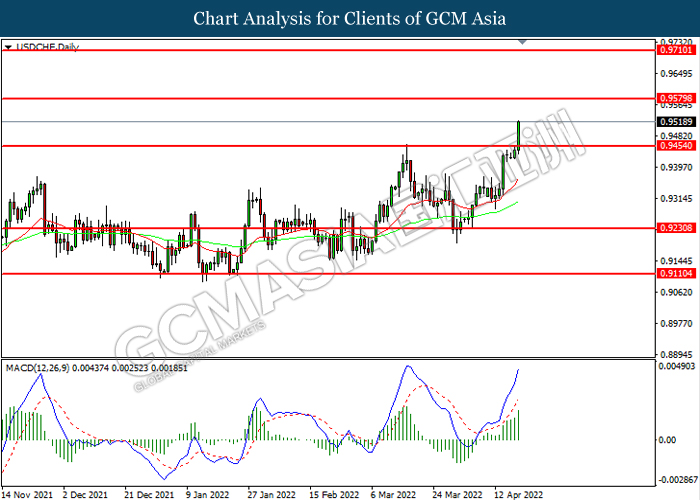This screenshot has height=500, width=700.
Task: Click the 0.89770 price axis value
Action: [x=676, y=323]
